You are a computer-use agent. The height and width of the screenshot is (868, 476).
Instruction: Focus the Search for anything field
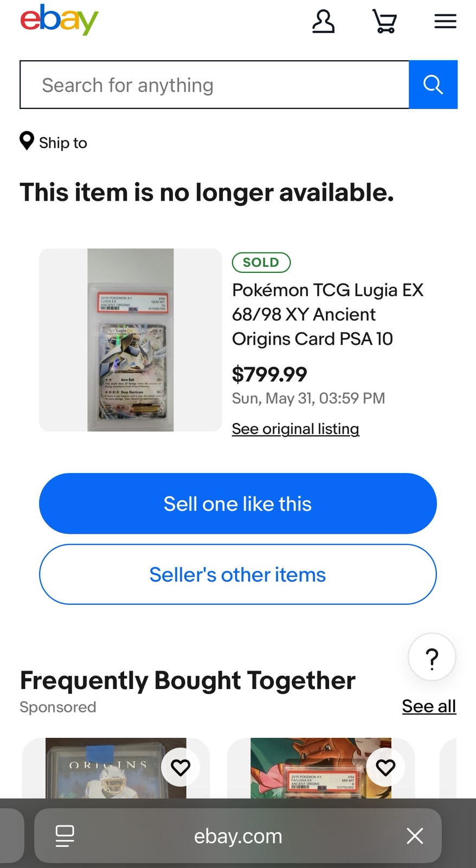(x=215, y=85)
